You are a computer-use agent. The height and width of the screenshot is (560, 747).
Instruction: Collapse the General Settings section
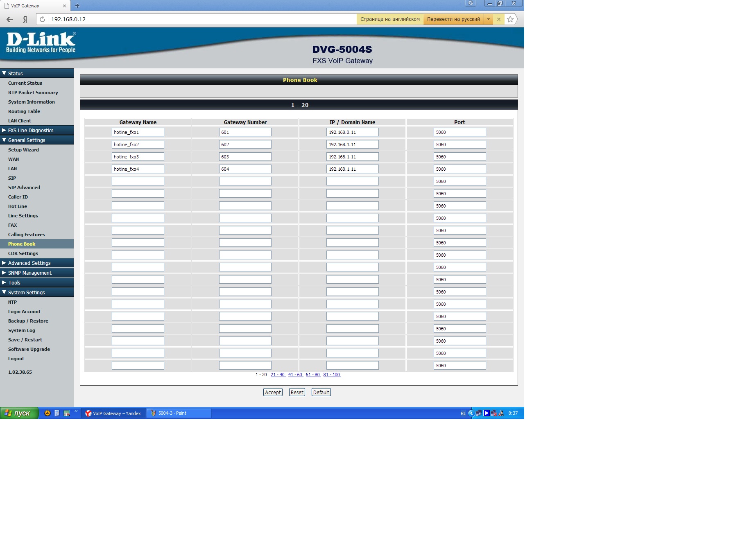37,140
